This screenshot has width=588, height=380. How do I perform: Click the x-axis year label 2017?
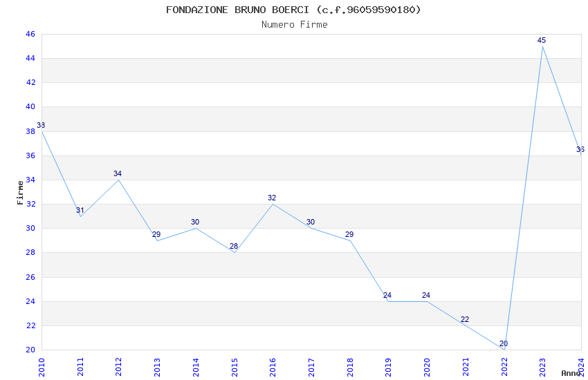(x=311, y=368)
